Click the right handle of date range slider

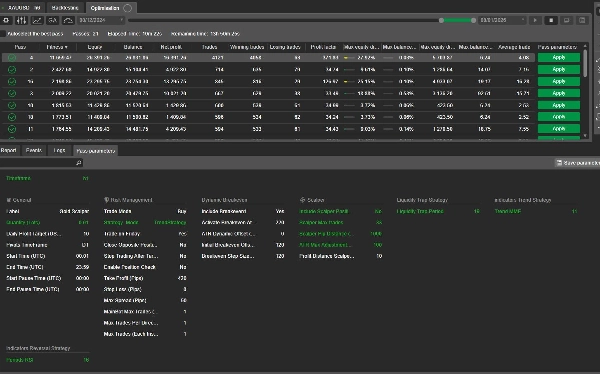[473, 20]
